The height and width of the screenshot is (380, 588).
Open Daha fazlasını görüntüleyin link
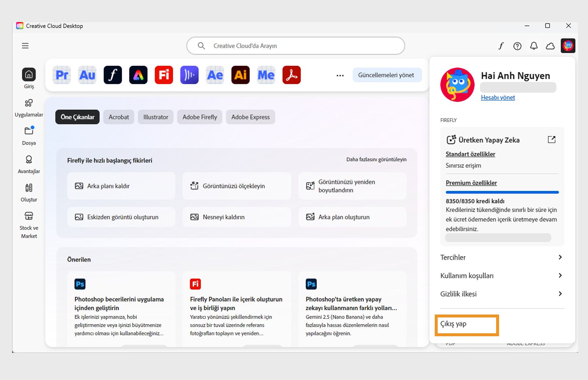376,159
